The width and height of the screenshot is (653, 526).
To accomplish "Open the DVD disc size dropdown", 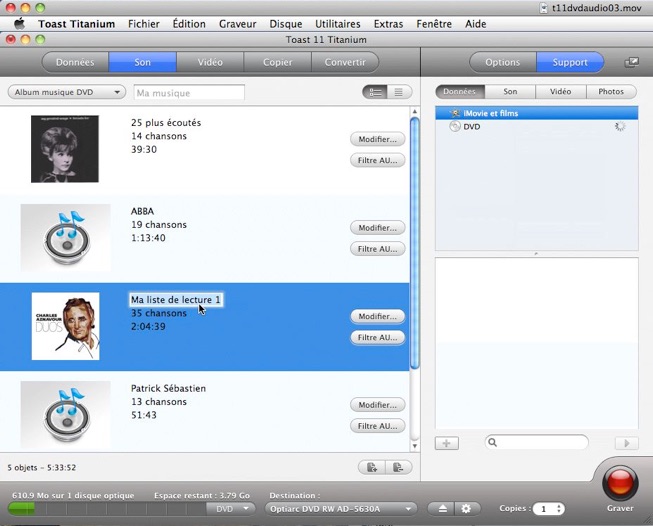I will [230, 509].
